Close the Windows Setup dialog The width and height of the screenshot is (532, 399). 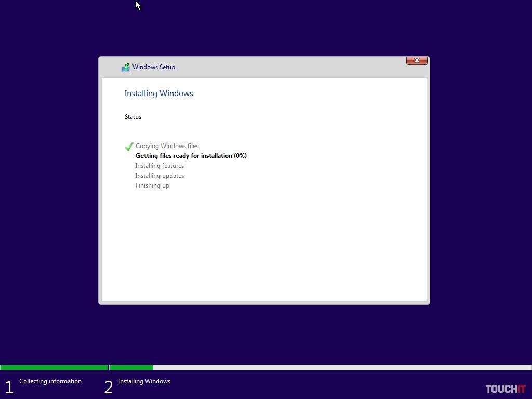click(417, 61)
